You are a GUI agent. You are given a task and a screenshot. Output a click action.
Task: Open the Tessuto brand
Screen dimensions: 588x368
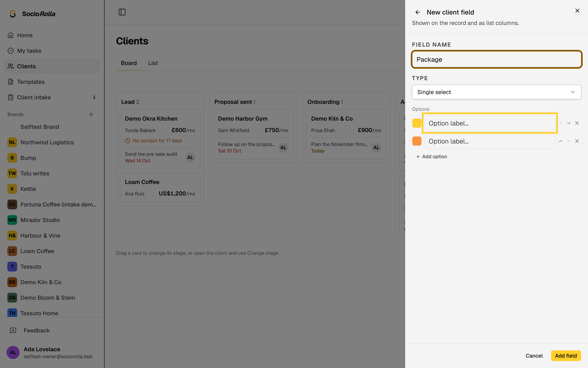(x=52, y=267)
